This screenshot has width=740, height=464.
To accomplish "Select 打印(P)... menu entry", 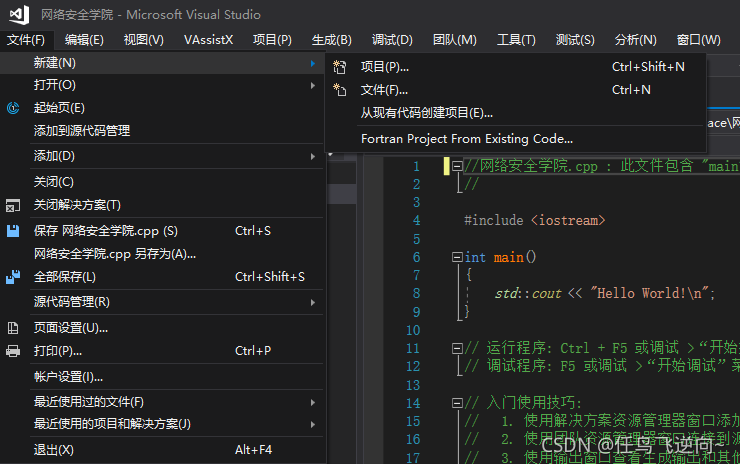I will pyautogui.click(x=162, y=351).
